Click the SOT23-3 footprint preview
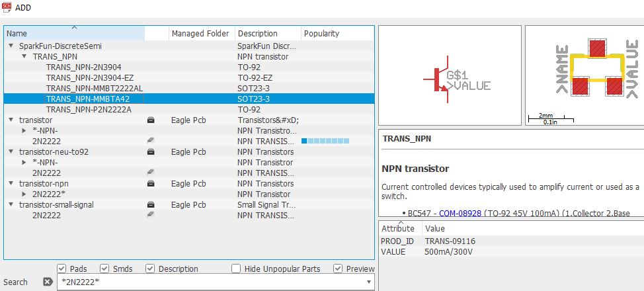Screen dimensions: 644x291 tap(584, 75)
